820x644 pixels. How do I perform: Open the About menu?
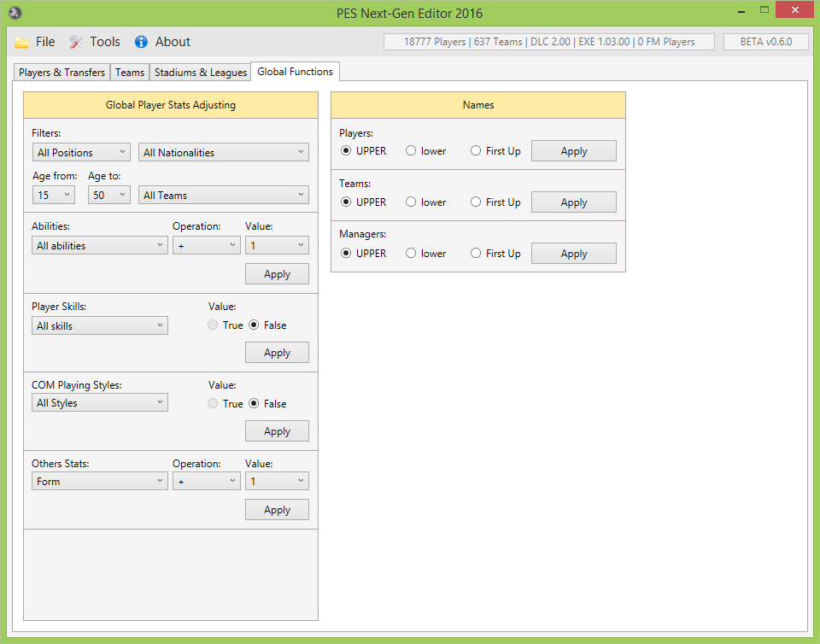pyautogui.click(x=173, y=42)
